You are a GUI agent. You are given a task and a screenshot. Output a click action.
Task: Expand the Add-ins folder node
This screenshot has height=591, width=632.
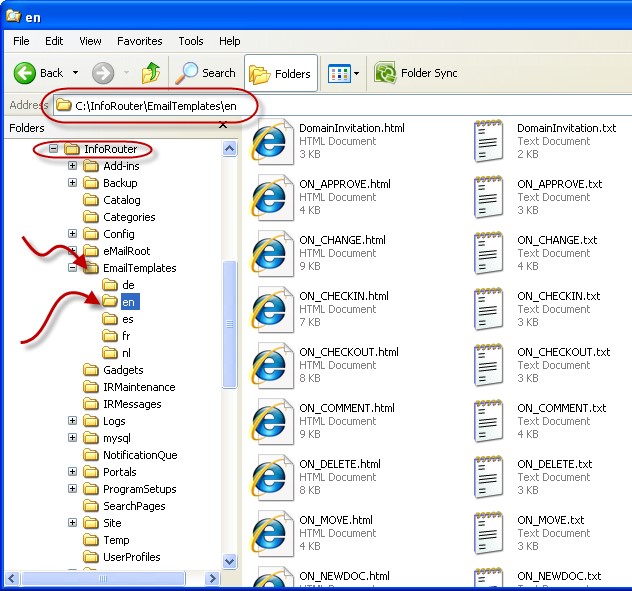pos(73,166)
